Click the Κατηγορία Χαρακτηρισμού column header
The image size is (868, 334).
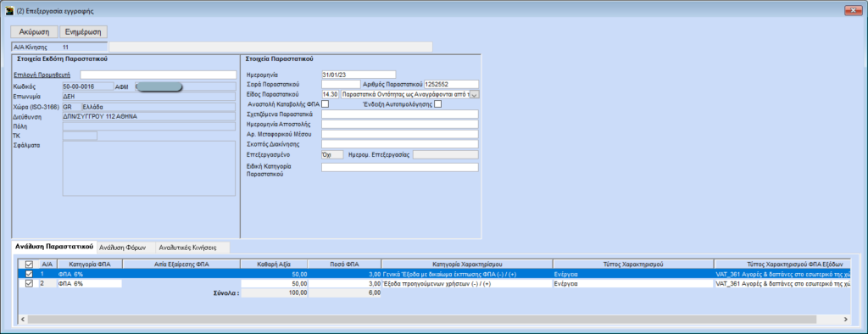click(467, 264)
